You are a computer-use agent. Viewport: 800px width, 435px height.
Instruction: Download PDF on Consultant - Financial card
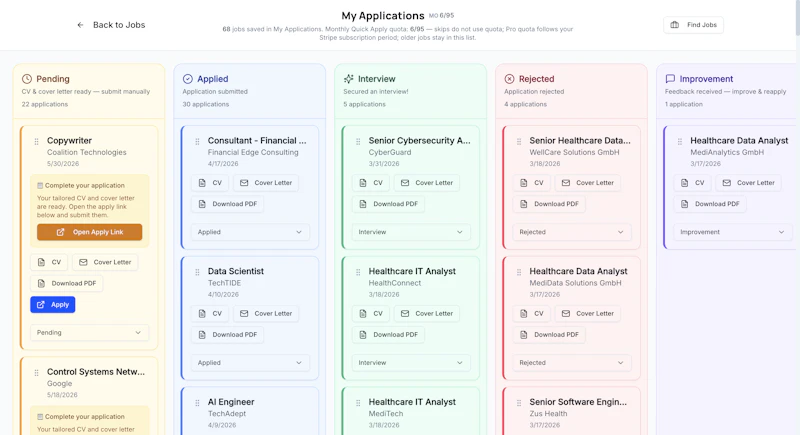coord(228,204)
